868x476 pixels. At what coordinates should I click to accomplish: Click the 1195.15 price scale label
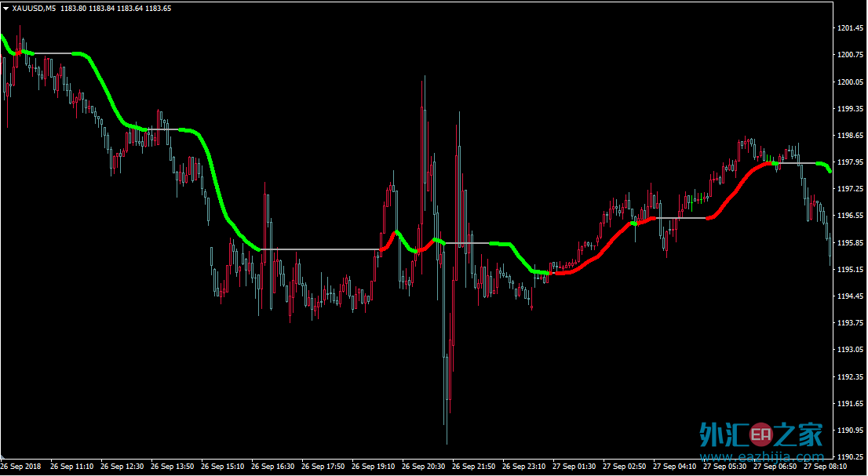point(852,269)
